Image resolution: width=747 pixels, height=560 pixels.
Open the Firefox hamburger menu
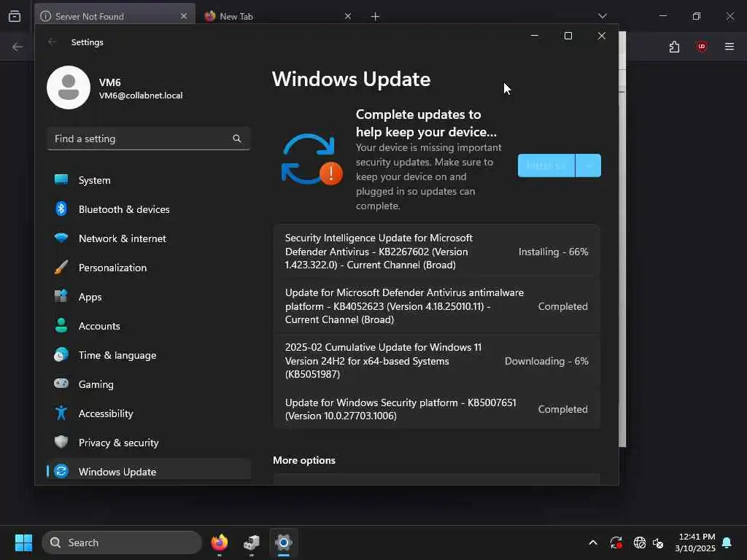[729, 47]
